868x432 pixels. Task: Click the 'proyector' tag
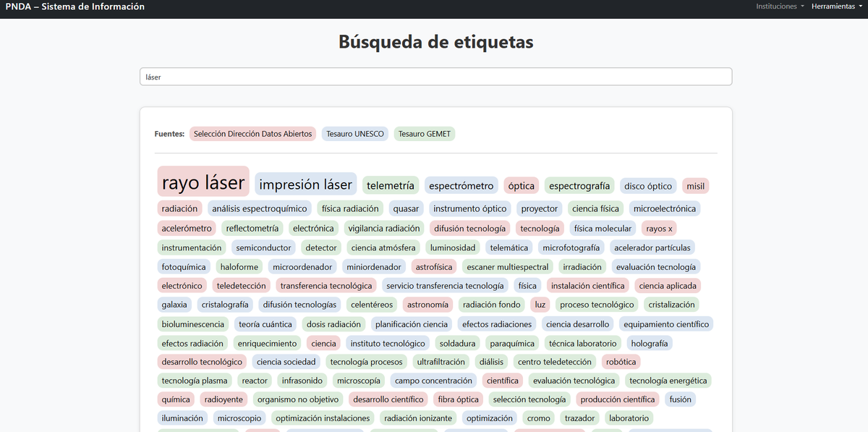coord(540,208)
